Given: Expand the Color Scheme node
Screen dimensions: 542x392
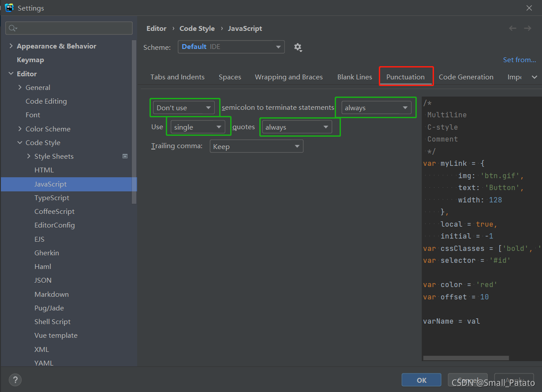Looking at the screenshot, I should pyautogui.click(x=20, y=129).
